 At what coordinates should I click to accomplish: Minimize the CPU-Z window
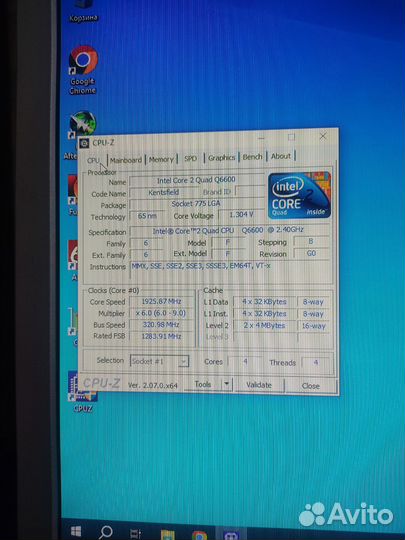pyautogui.click(x=262, y=138)
